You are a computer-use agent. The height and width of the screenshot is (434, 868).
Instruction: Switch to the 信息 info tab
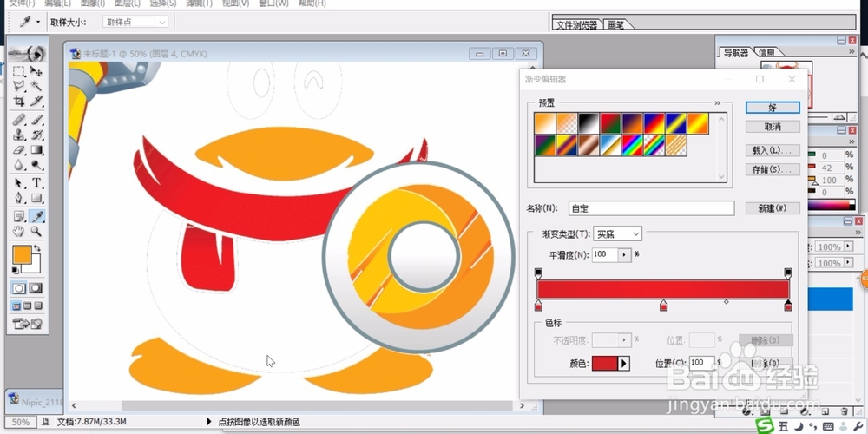tap(766, 53)
